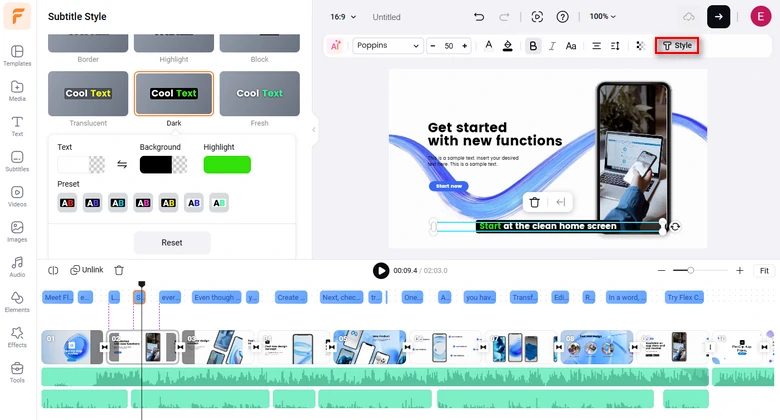Click the rotate handle beside the subtitle
The width and height of the screenshot is (780, 420).
[x=675, y=227]
